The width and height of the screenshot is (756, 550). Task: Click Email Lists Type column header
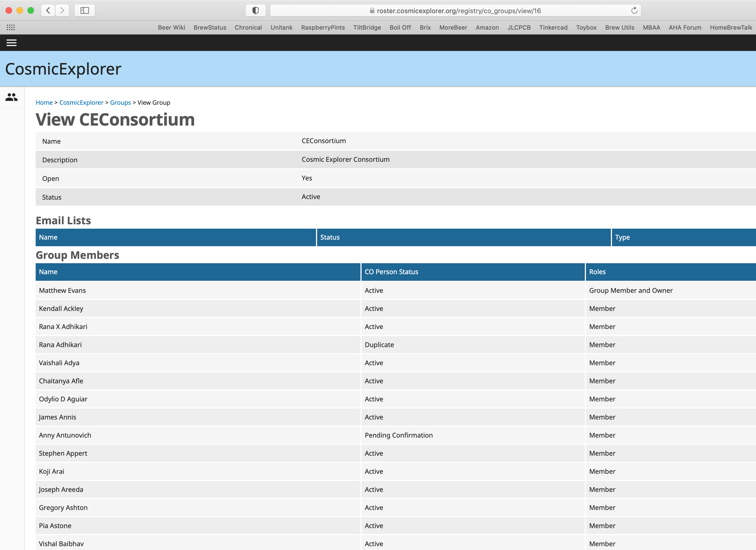[684, 237]
